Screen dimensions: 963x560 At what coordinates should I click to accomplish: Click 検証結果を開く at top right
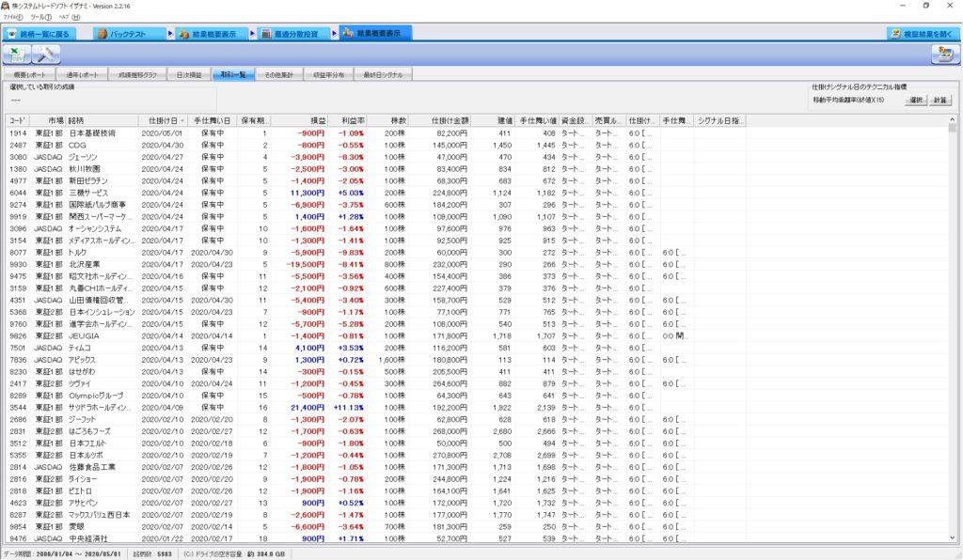pyautogui.click(x=922, y=34)
